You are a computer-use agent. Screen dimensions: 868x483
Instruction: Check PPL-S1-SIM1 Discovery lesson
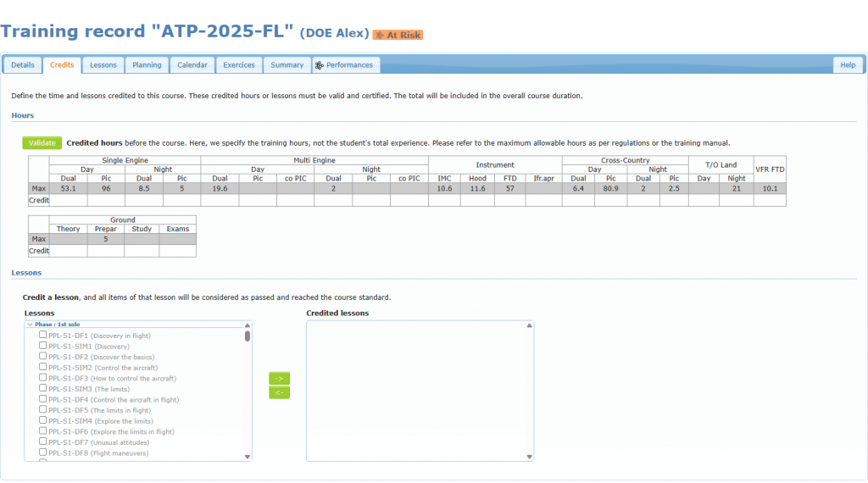(42, 345)
